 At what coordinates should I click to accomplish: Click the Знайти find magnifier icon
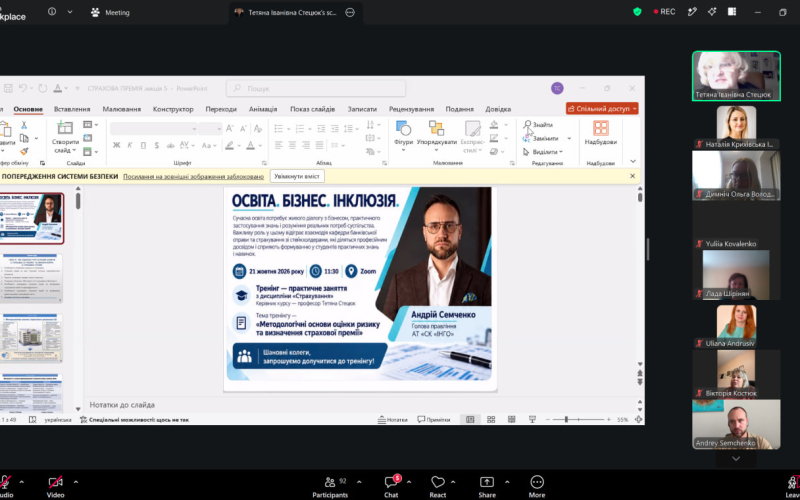[x=528, y=124]
